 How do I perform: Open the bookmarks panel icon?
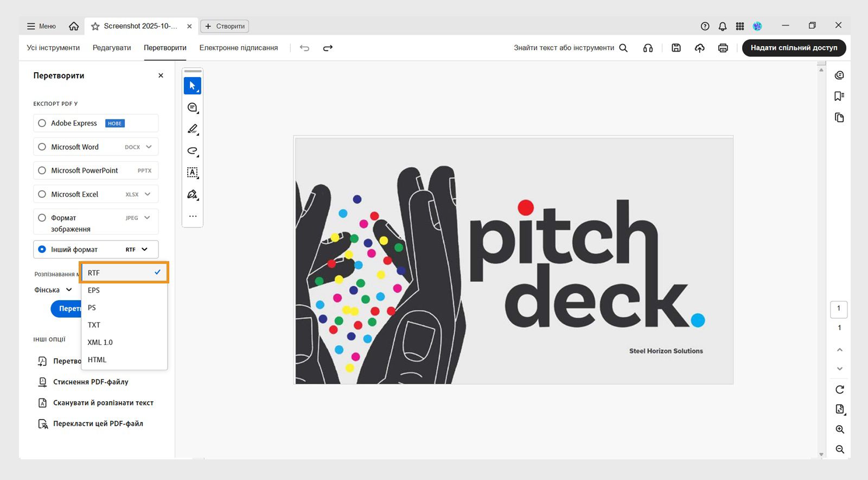(x=839, y=96)
